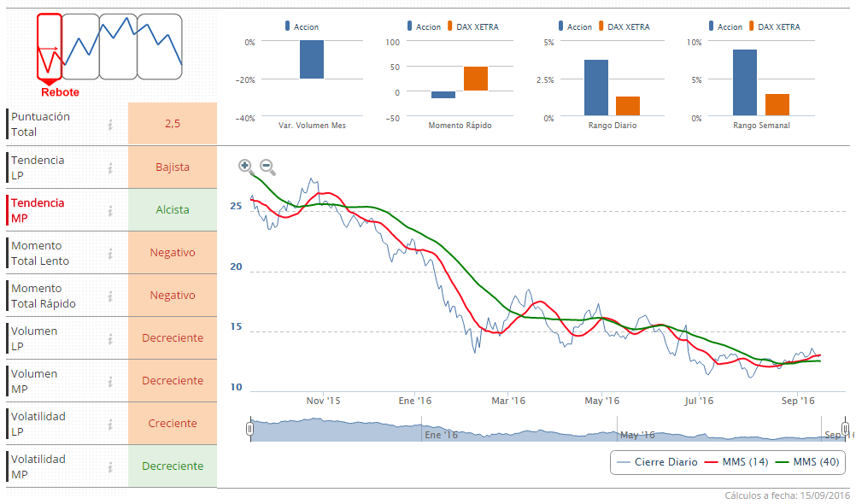The image size is (856, 504).
Task: Open info for Momento Total Rápido
Action: (x=110, y=296)
